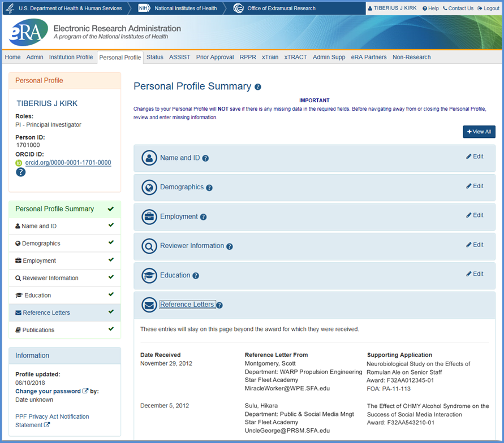This screenshot has width=504, height=443.
Task: Click the Office of Extramural Research swirl icon
Action: 238,8
